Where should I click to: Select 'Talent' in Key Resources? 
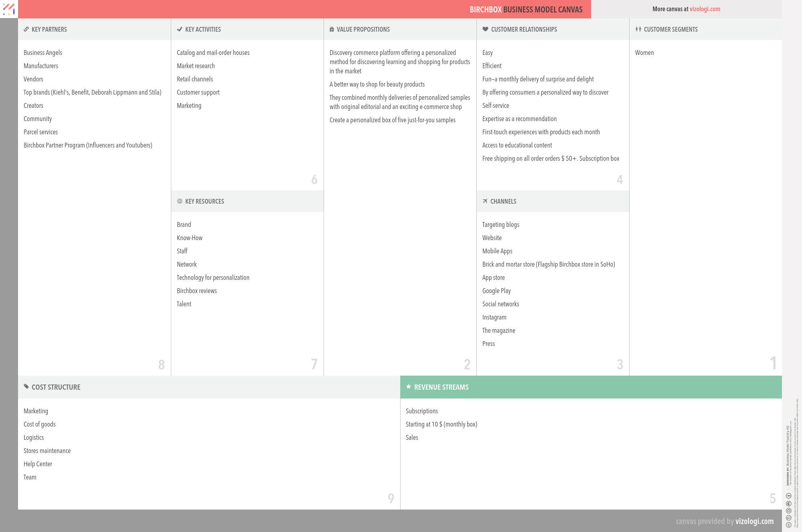[184, 304]
